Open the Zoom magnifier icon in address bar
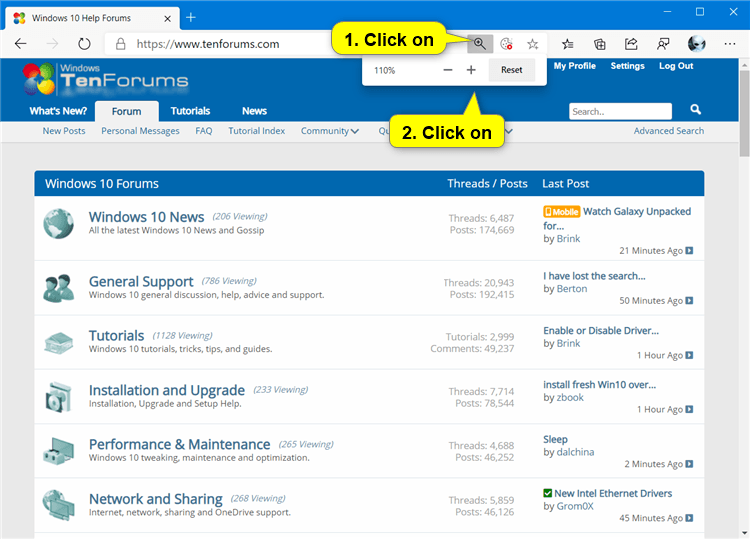750x539 pixels. click(480, 44)
